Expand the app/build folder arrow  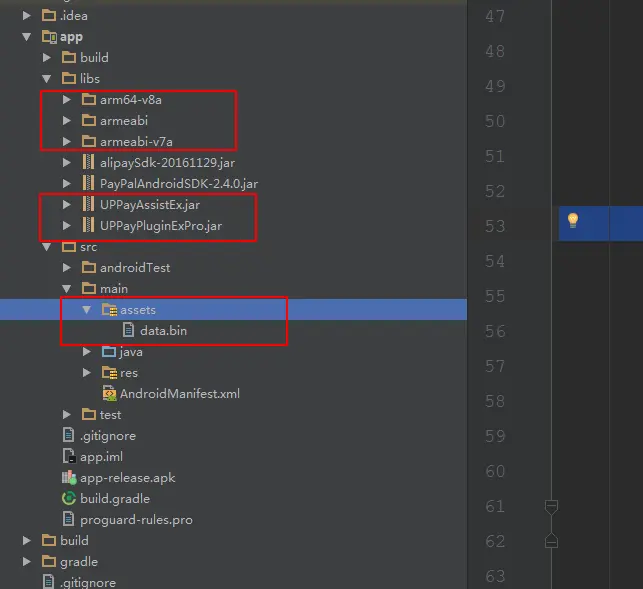pos(47,57)
